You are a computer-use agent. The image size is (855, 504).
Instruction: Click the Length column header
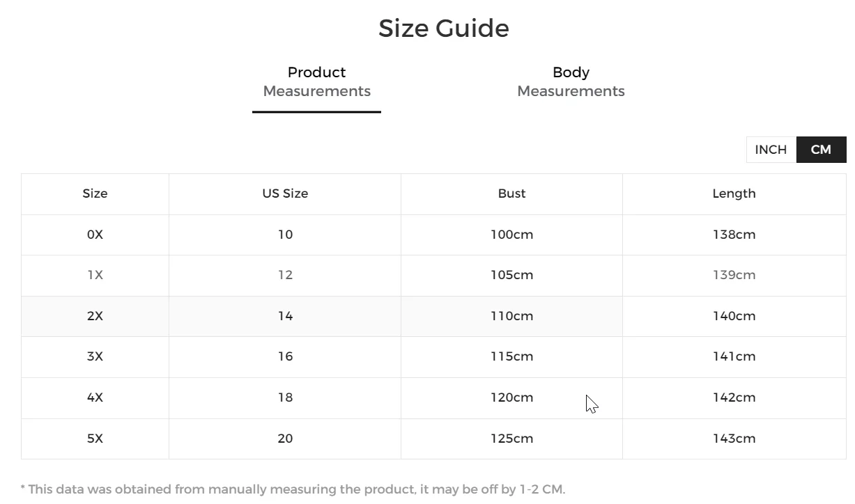[x=734, y=194]
